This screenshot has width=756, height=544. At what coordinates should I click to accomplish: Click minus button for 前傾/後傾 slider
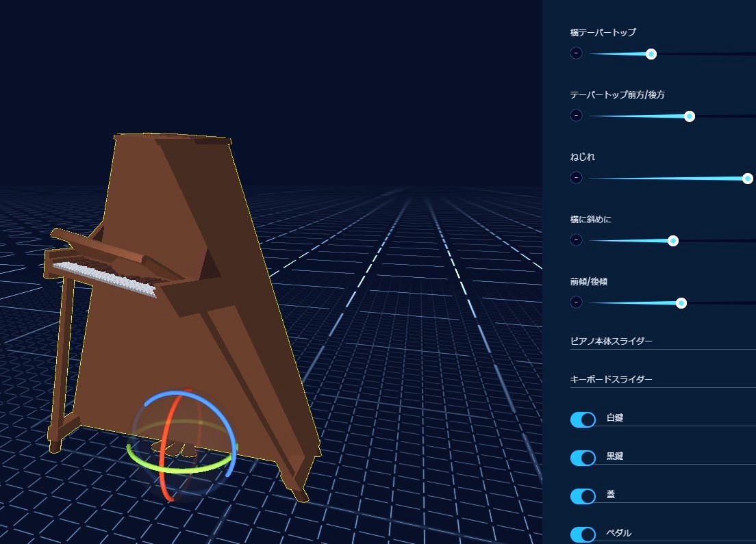(576, 302)
